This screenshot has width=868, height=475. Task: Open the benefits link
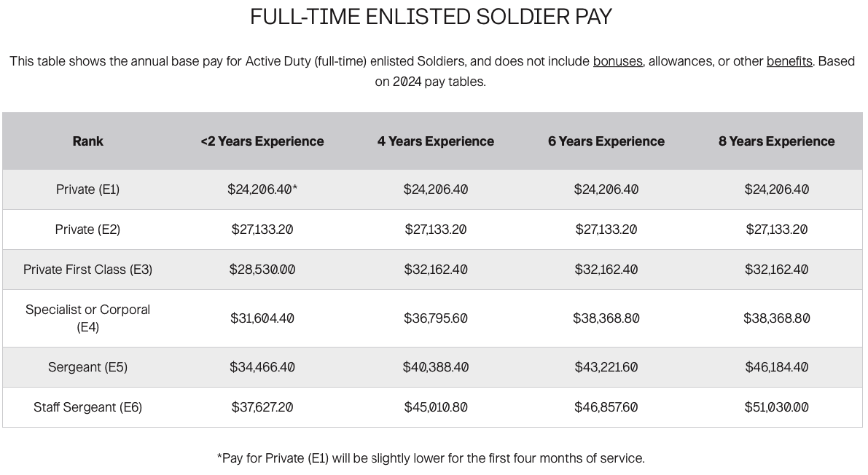point(789,62)
